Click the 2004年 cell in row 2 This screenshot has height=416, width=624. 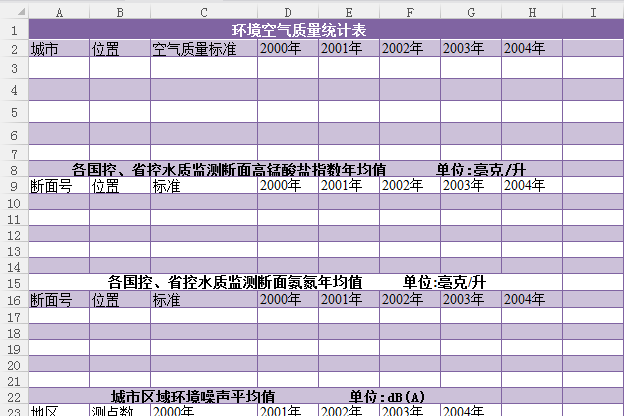click(531, 48)
